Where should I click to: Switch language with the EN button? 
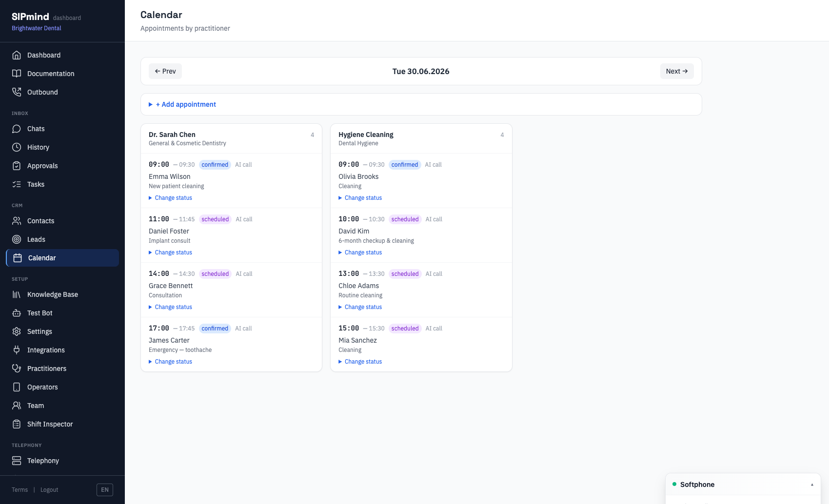105,490
